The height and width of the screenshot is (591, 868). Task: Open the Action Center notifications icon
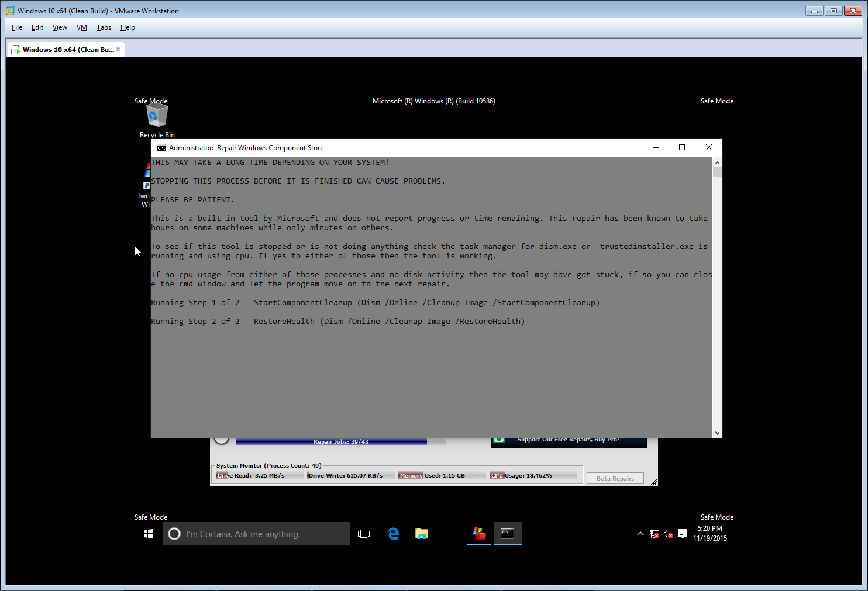(x=683, y=534)
